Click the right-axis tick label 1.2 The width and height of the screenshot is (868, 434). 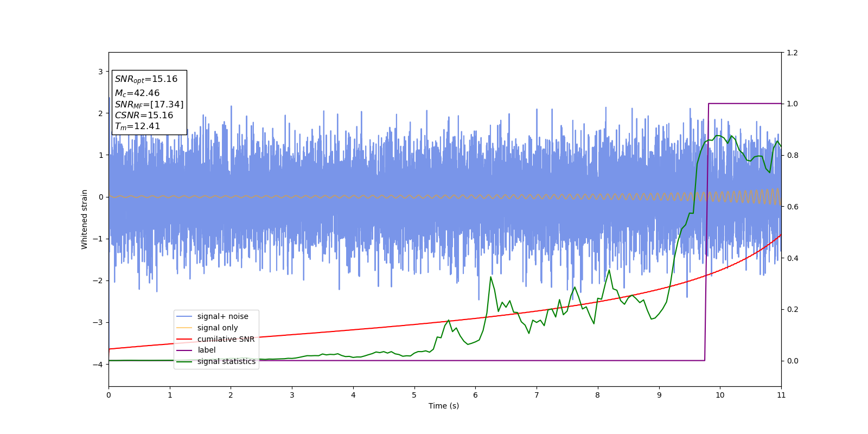[x=792, y=53]
